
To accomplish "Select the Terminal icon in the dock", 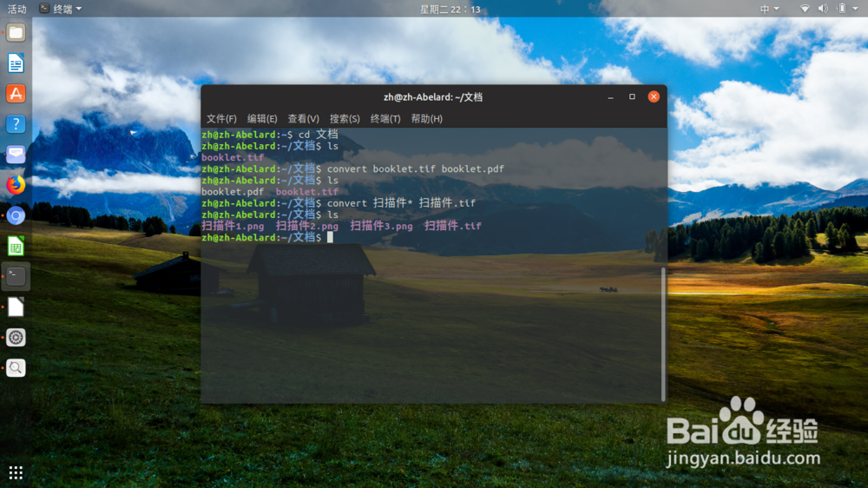I will click(x=16, y=276).
